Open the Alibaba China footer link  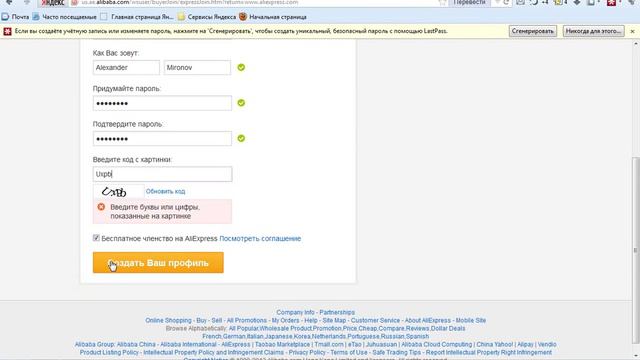[136, 345]
